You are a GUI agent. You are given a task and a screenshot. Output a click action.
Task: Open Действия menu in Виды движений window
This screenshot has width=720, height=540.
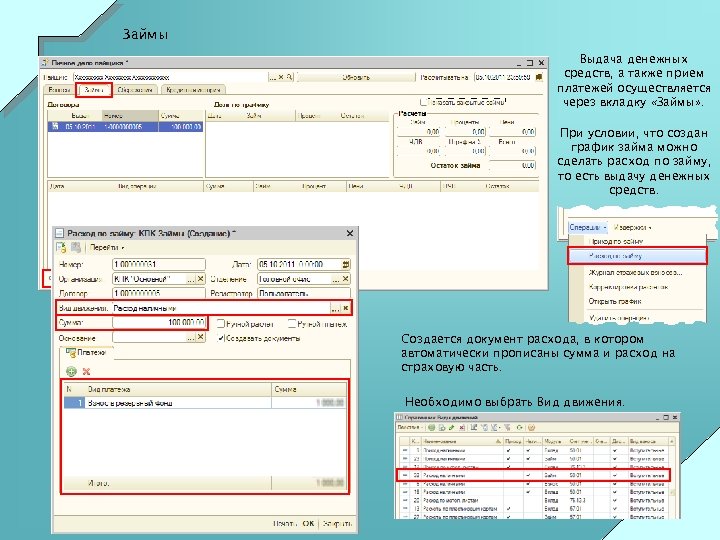410,428
